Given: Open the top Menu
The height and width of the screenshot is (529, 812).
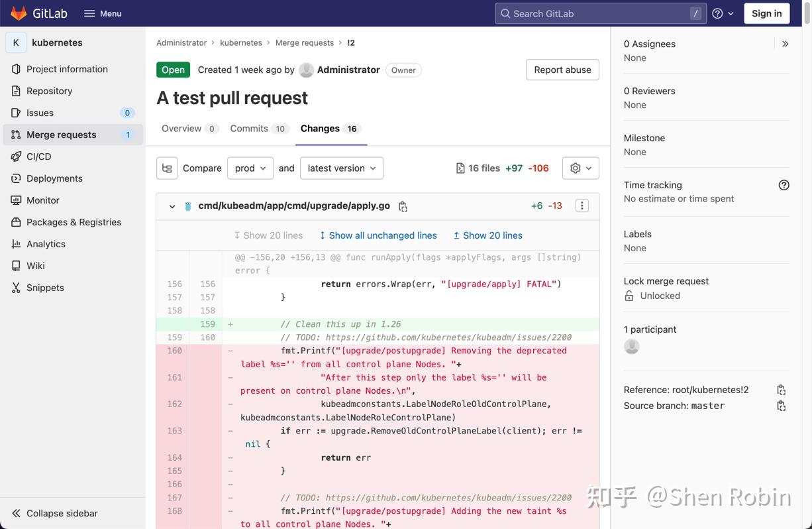Looking at the screenshot, I should 102,12.
